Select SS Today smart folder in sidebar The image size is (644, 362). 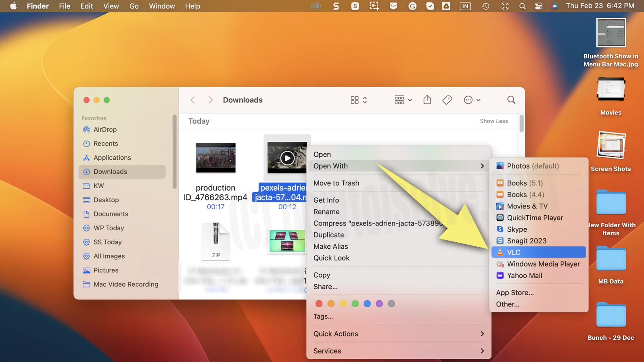pos(122,242)
